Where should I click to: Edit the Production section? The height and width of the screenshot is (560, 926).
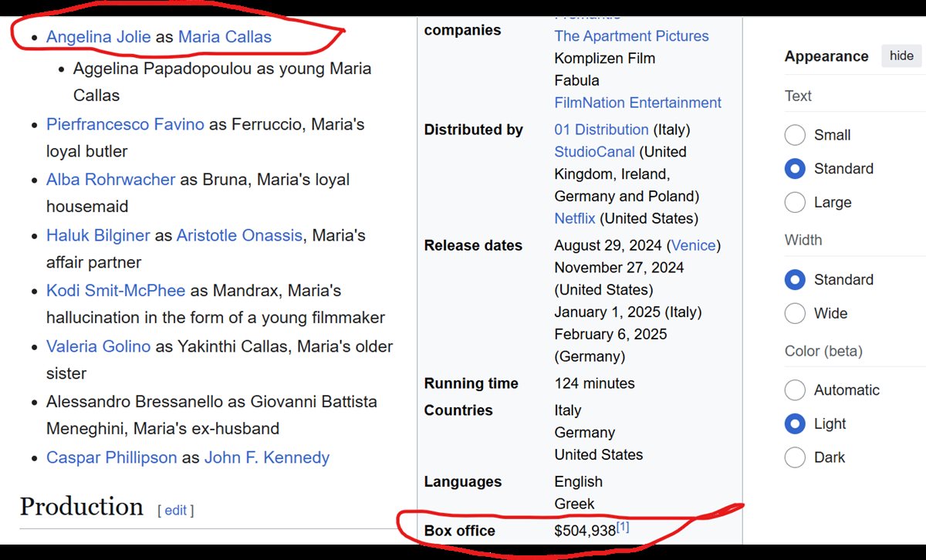175,510
